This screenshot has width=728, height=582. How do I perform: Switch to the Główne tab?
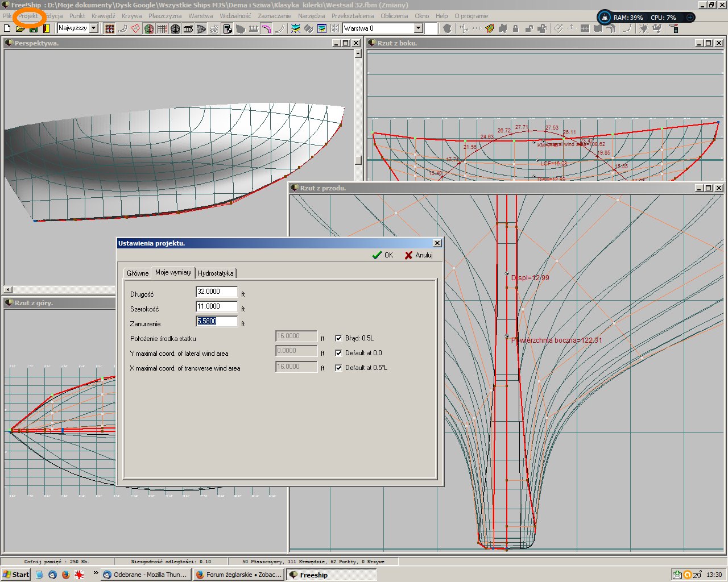pyautogui.click(x=138, y=273)
